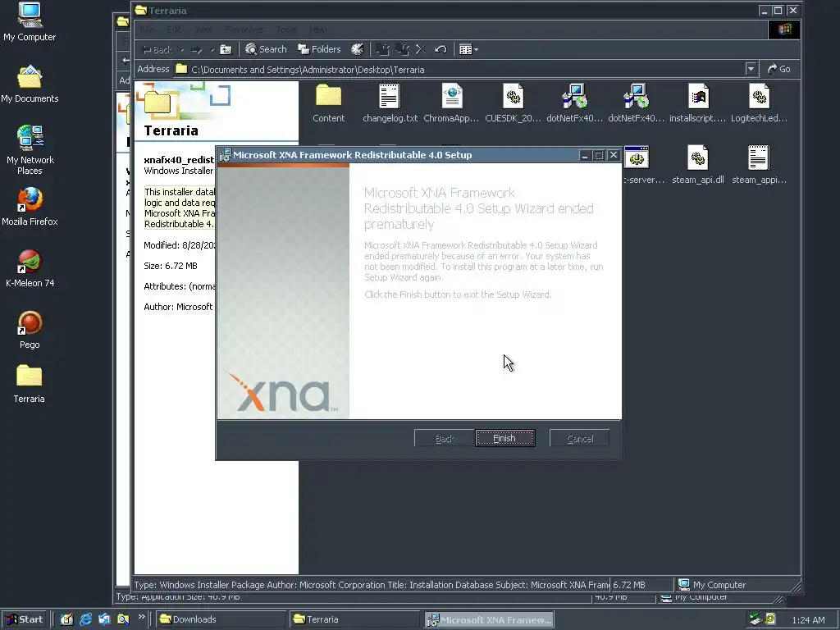Click the Up folder toolbar icon

pos(226,49)
